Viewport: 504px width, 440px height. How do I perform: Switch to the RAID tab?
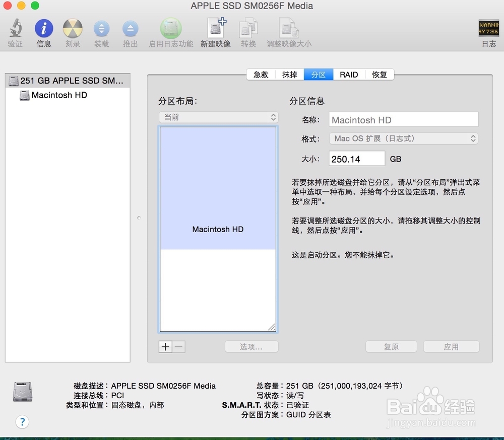tap(349, 75)
